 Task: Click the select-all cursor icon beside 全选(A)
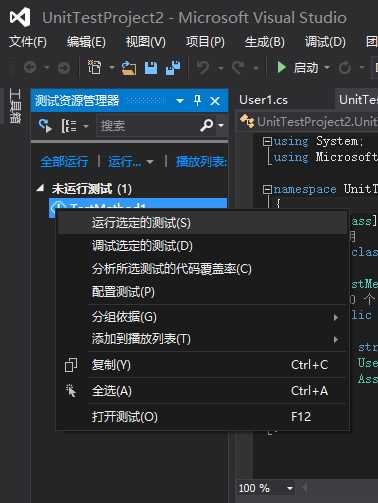tap(71, 391)
